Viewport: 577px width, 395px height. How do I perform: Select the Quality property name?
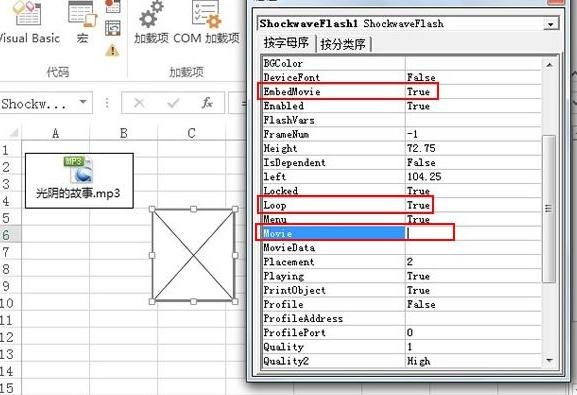click(284, 347)
